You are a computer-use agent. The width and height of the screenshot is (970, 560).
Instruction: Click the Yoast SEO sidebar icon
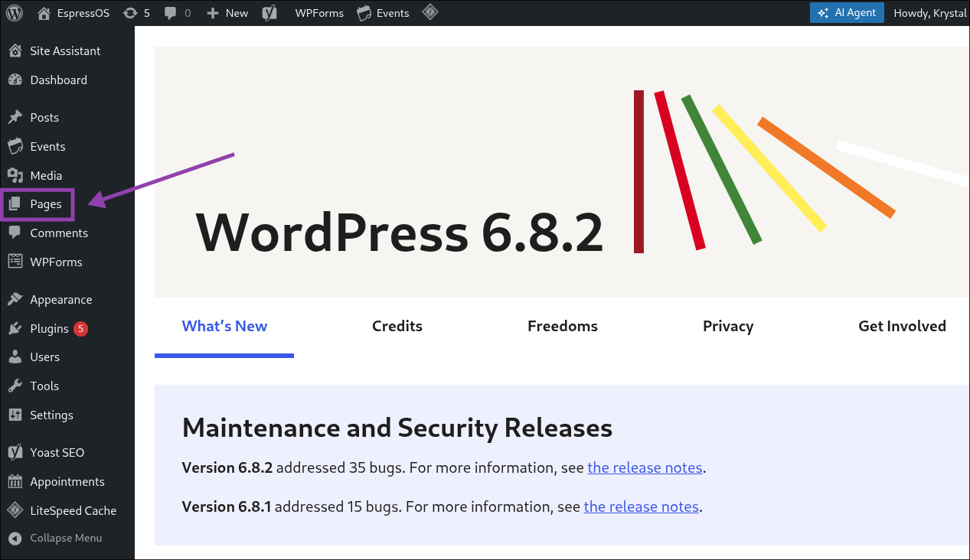[x=15, y=453]
